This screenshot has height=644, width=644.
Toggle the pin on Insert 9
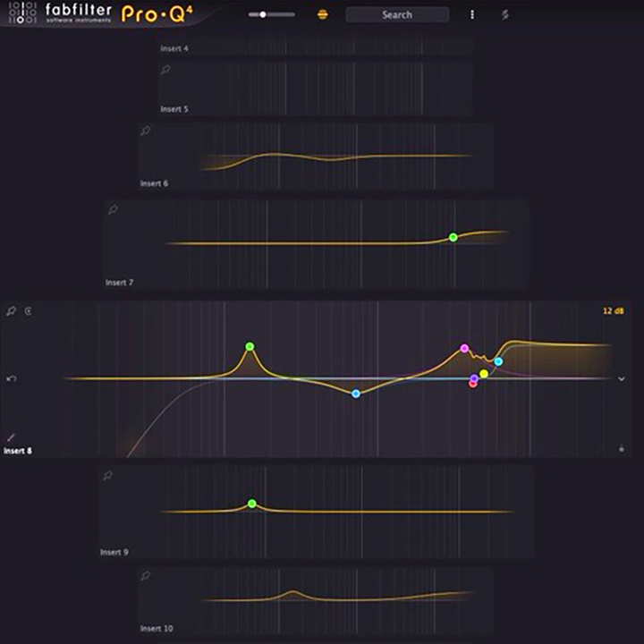tap(107, 476)
